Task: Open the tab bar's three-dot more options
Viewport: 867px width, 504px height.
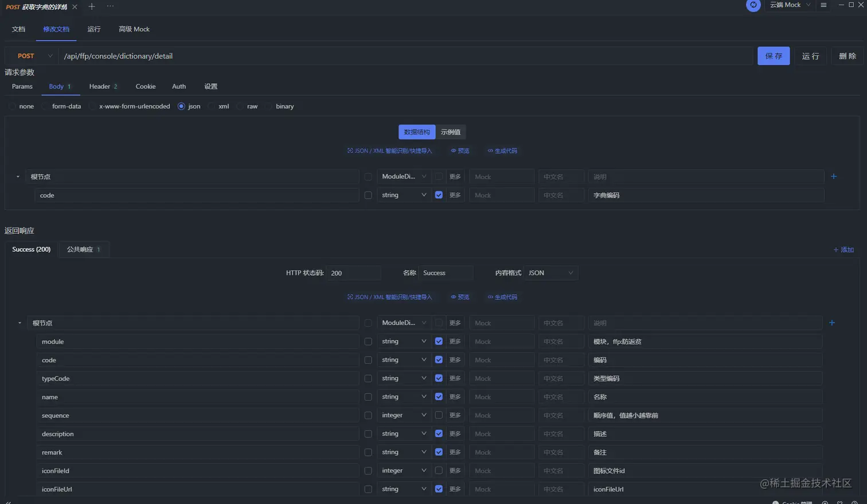Action: (x=110, y=6)
